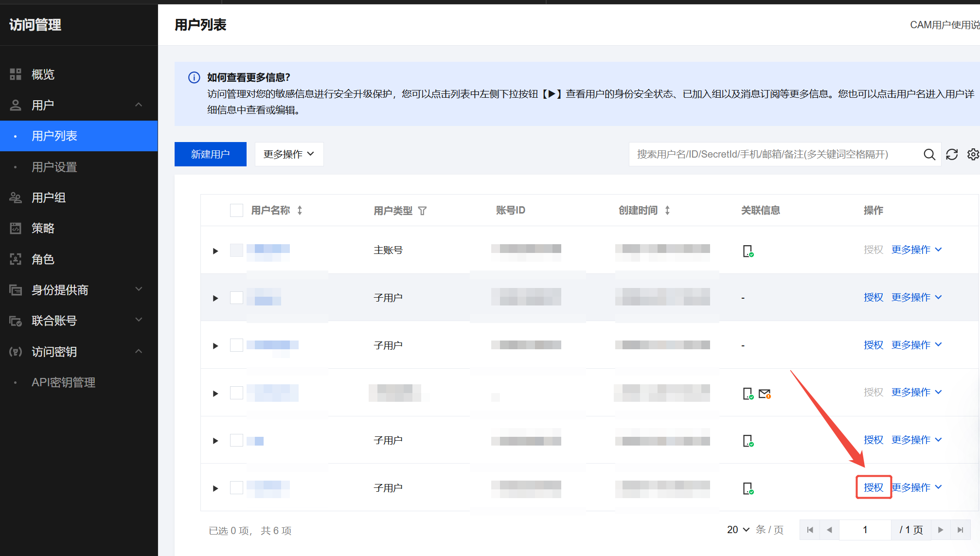This screenshot has height=556, width=980.
Task: Select the checkbox of the 主账号 row
Action: (x=236, y=251)
